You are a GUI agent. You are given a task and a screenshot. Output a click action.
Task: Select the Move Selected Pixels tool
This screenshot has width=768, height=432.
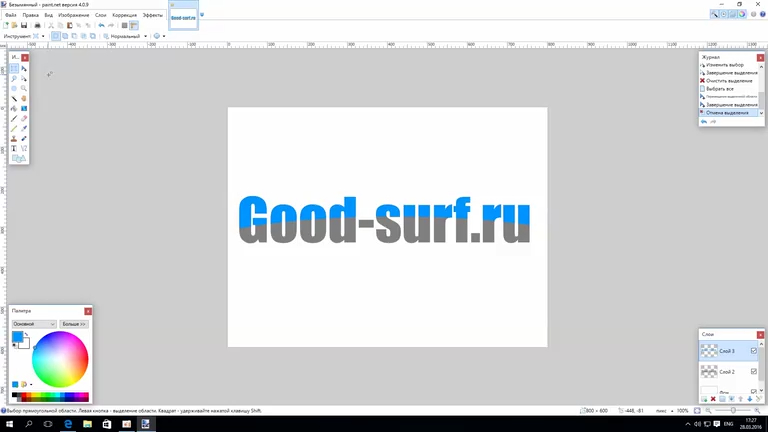pyautogui.click(x=24, y=69)
